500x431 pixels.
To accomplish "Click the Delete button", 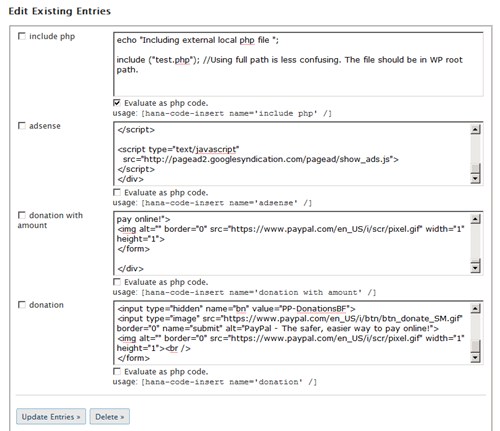I will coord(110,417).
